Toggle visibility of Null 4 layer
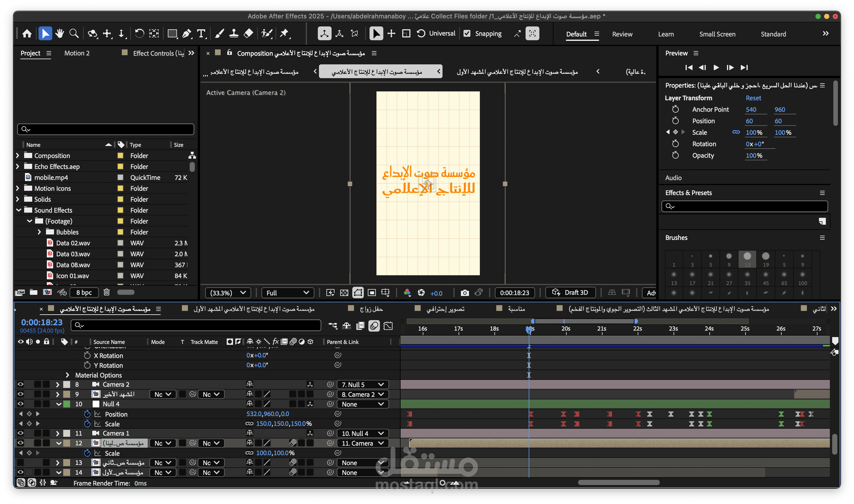854x504 pixels. 20,404
